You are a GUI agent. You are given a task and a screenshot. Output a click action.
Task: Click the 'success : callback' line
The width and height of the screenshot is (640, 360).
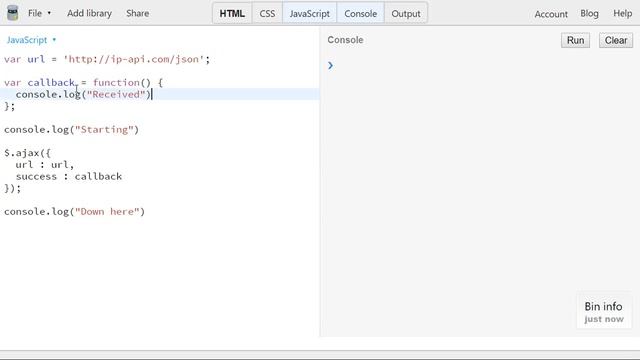pos(69,176)
